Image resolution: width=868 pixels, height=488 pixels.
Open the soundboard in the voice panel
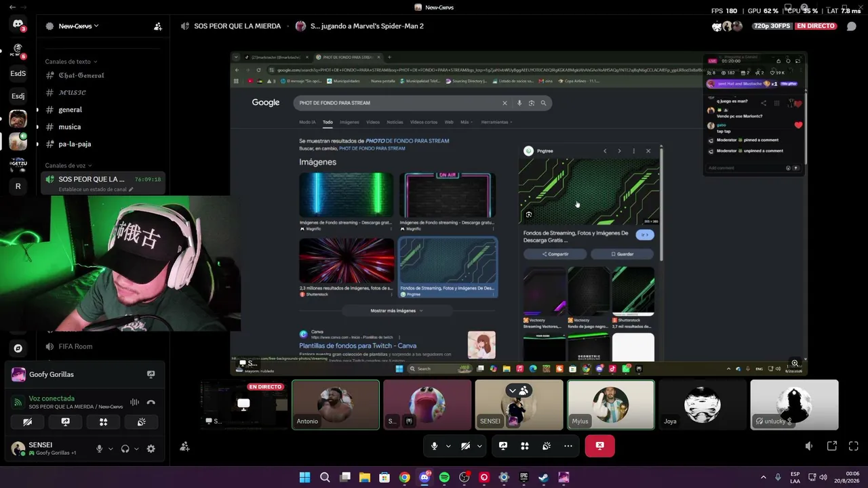click(141, 422)
